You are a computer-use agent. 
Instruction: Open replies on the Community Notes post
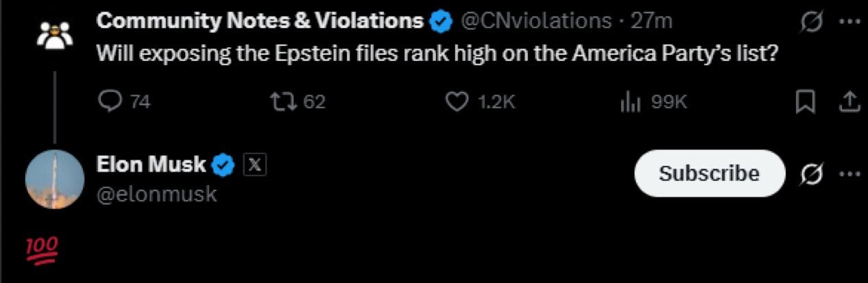point(111,101)
